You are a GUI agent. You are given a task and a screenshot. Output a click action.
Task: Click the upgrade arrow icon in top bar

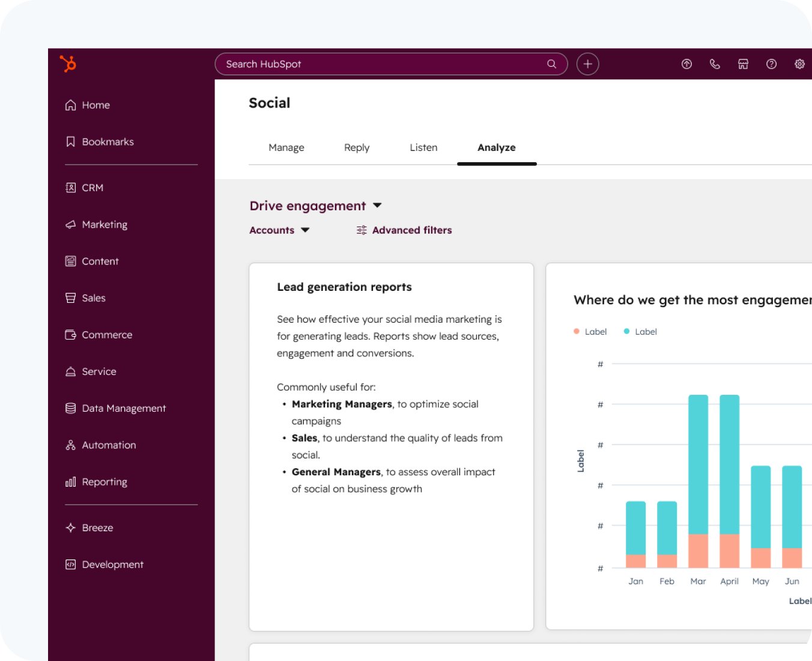tap(687, 64)
